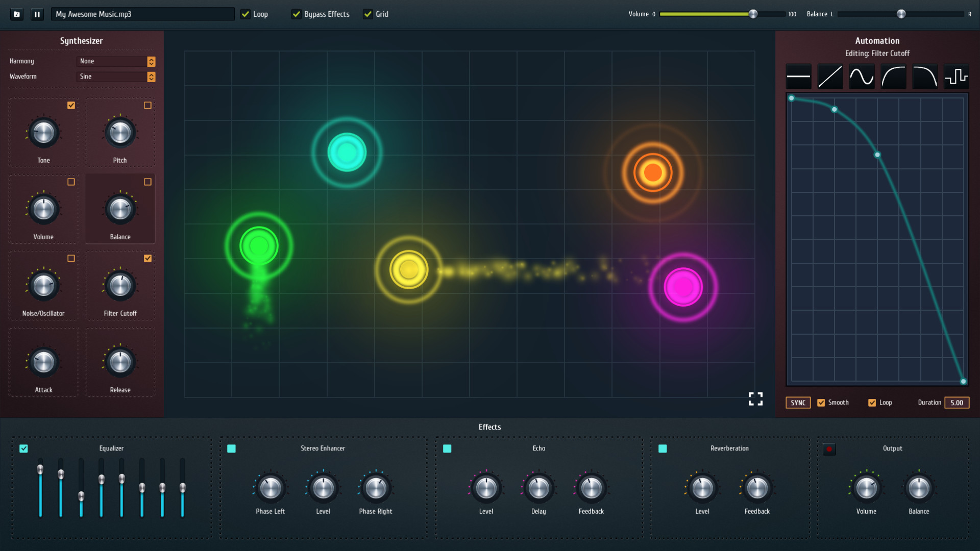Image resolution: width=980 pixels, height=551 pixels.
Task: Disable Bypass Effects
Action: point(297,14)
